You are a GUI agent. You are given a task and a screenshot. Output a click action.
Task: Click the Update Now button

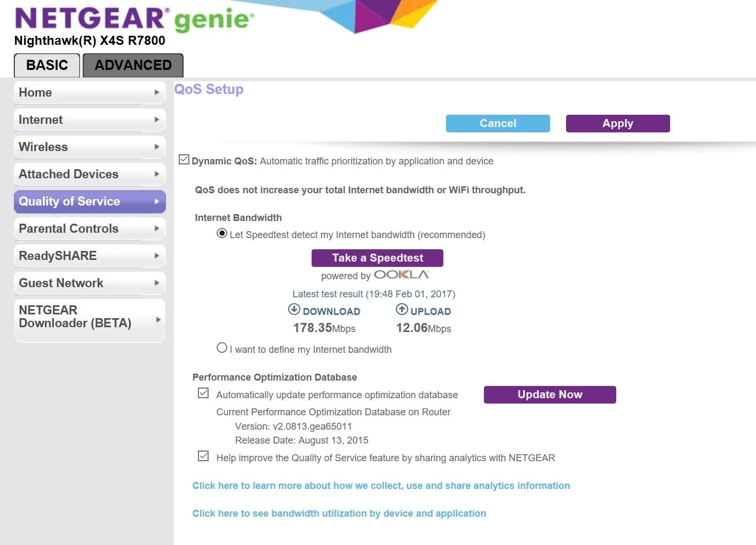pos(550,394)
